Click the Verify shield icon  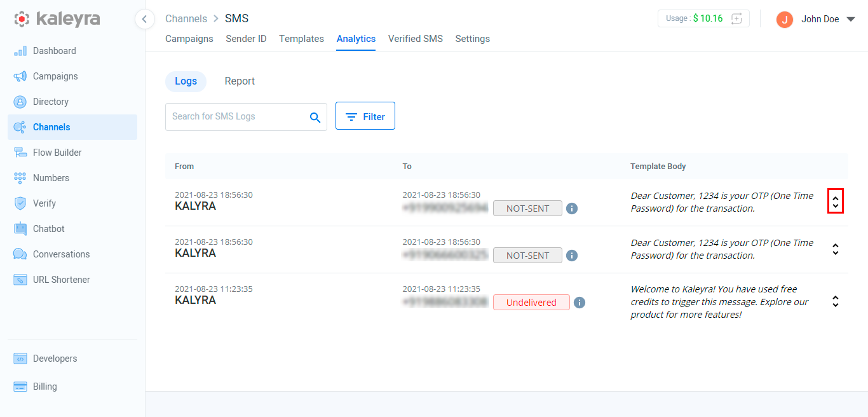click(20, 203)
